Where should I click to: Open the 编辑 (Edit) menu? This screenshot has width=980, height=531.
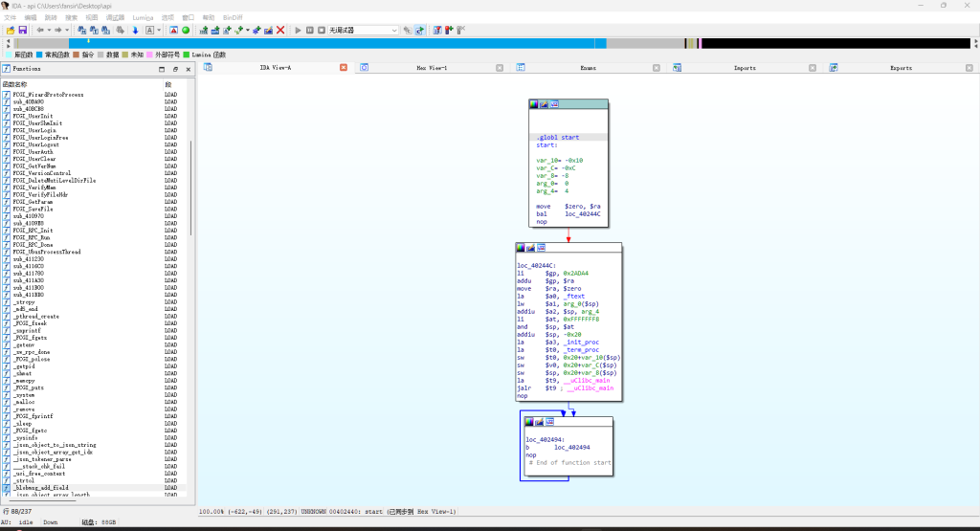click(30, 17)
